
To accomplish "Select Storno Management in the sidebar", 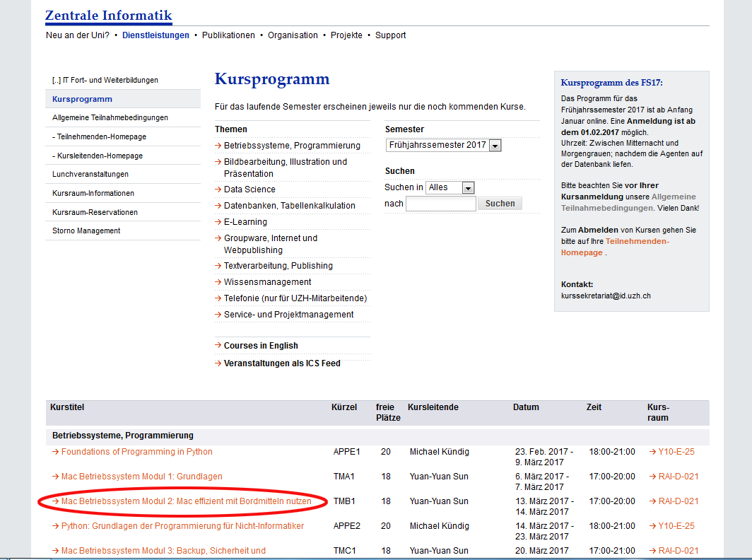I will (x=86, y=231).
